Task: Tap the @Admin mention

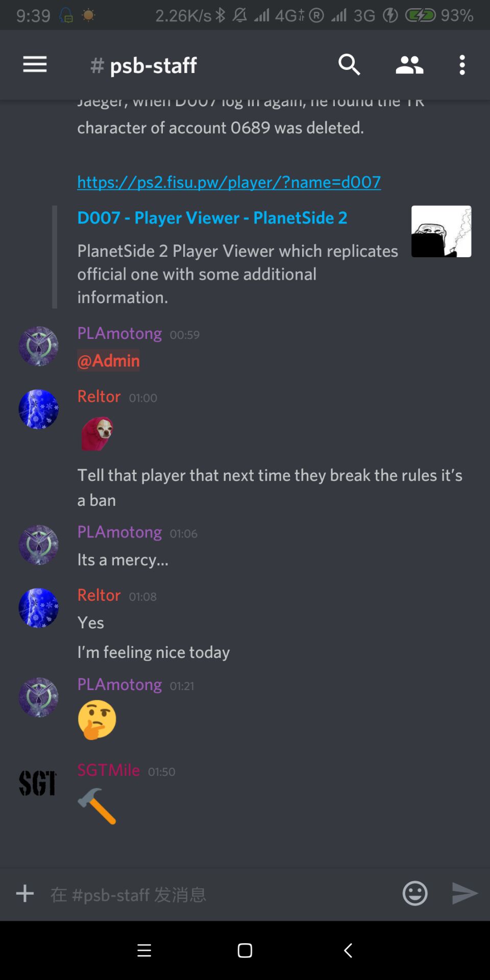Action: point(109,361)
